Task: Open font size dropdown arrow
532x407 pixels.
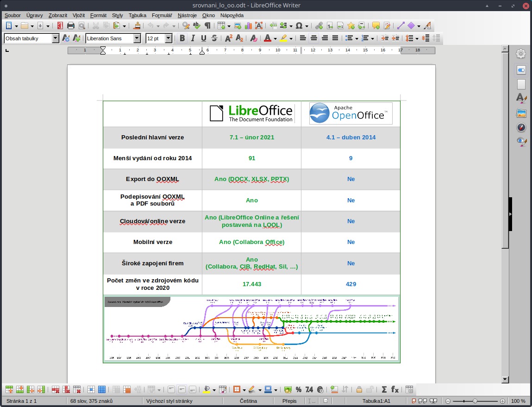Action: click(x=169, y=38)
